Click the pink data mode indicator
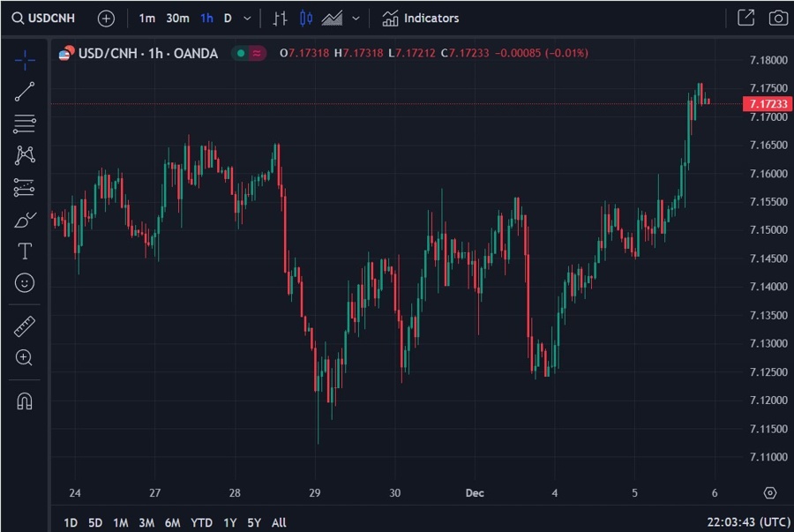This screenshot has height=532, width=794. 258,53
